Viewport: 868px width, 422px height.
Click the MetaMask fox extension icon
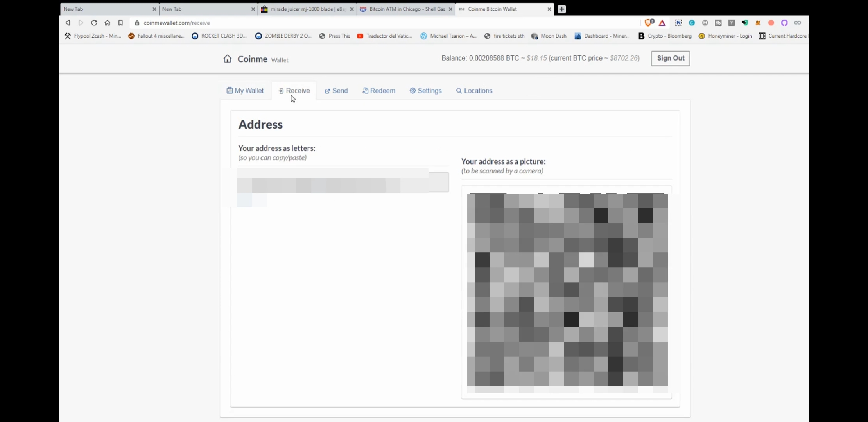click(758, 23)
